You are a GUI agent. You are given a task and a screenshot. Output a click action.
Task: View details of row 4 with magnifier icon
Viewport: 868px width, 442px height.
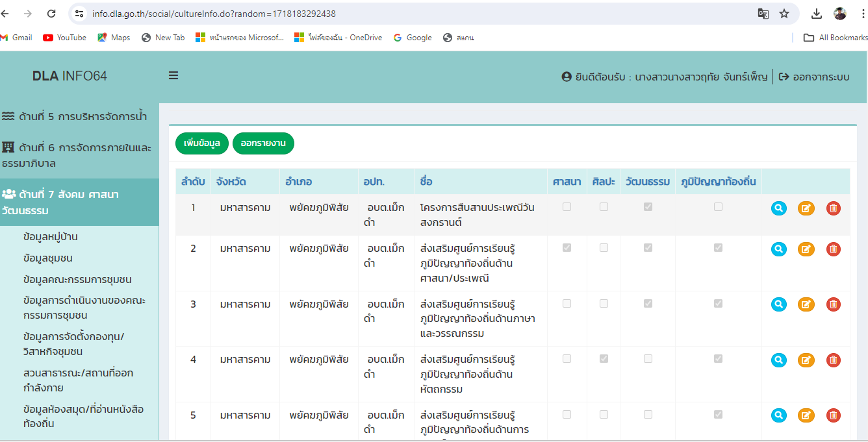coord(779,360)
